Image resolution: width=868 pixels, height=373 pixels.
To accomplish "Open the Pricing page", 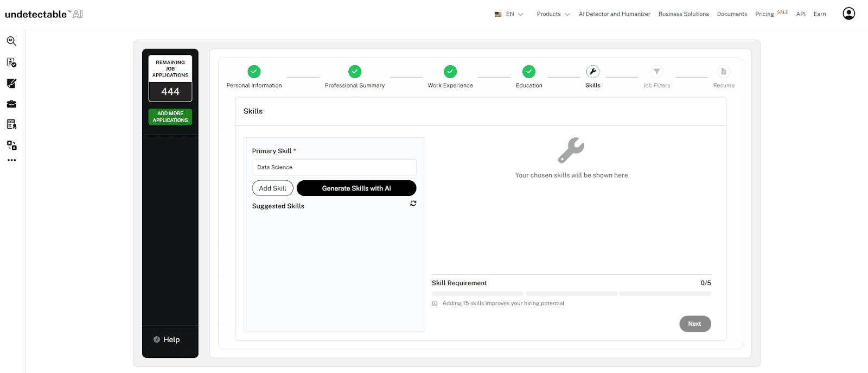I will 764,14.
